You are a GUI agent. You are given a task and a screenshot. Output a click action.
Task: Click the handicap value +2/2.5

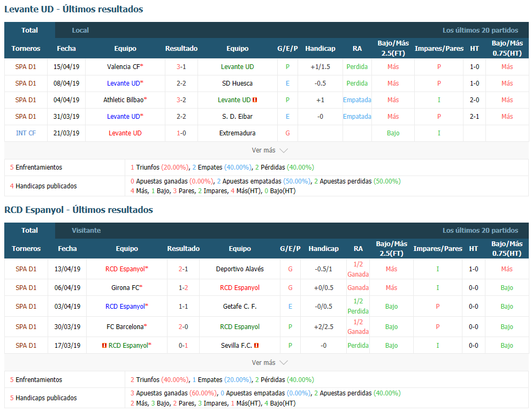tap(324, 327)
